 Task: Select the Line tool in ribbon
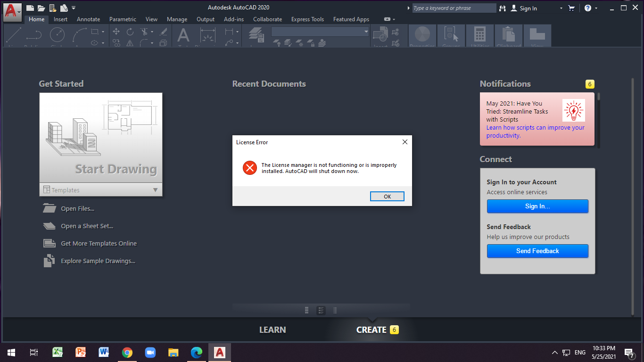pos(13,36)
